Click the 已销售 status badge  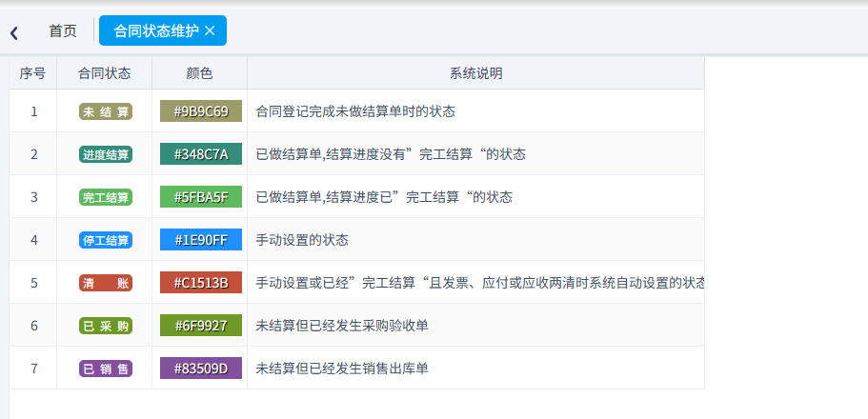pyautogui.click(x=106, y=369)
